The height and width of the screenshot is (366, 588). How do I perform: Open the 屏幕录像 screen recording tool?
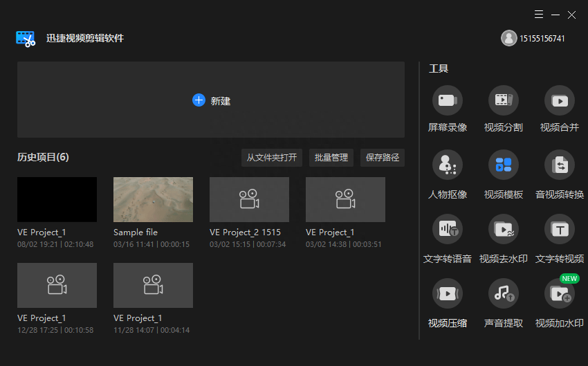(447, 101)
